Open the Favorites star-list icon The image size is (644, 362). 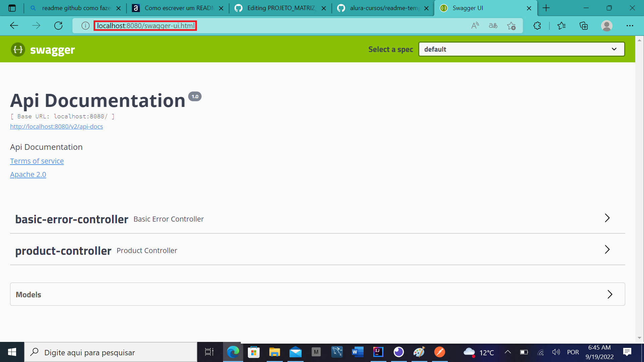(x=562, y=25)
